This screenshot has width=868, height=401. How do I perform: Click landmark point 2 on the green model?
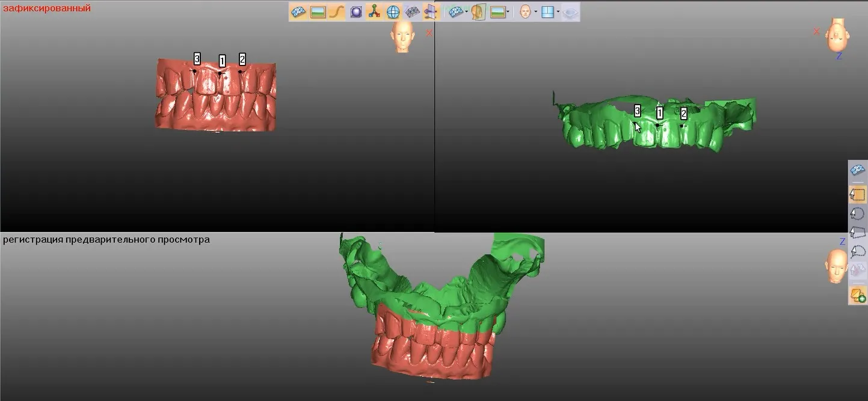tap(682, 126)
